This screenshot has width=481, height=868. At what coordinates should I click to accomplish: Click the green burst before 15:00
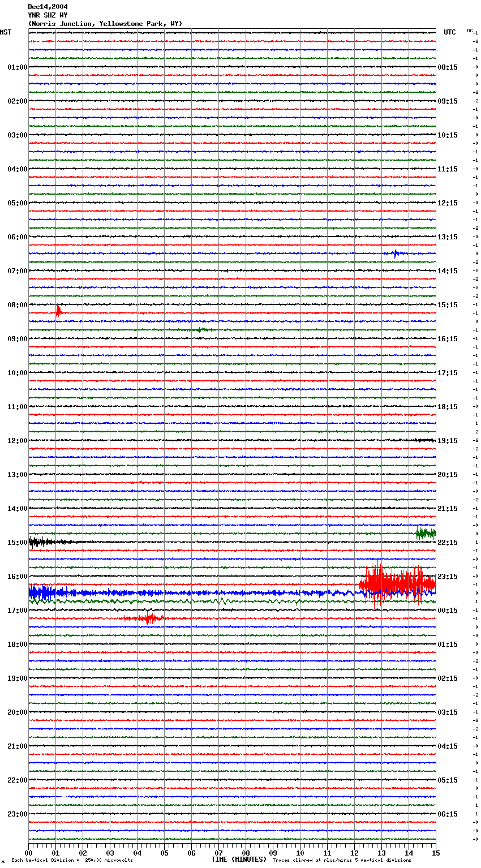tap(426, 533)
